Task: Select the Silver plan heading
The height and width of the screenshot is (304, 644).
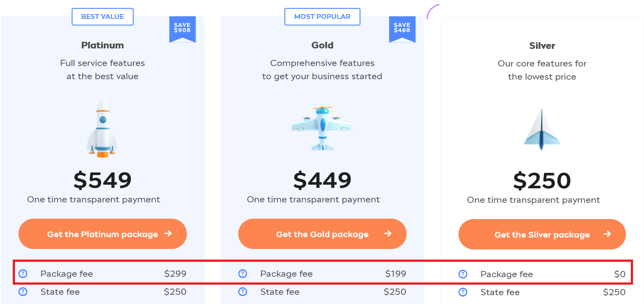Action: pos(542,46)
